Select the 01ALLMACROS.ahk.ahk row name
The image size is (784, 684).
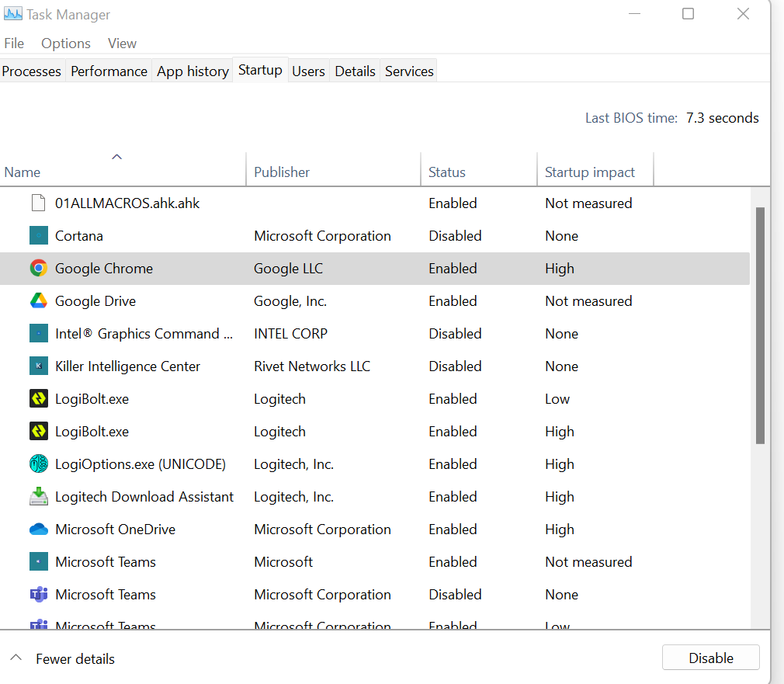point(127,203)
